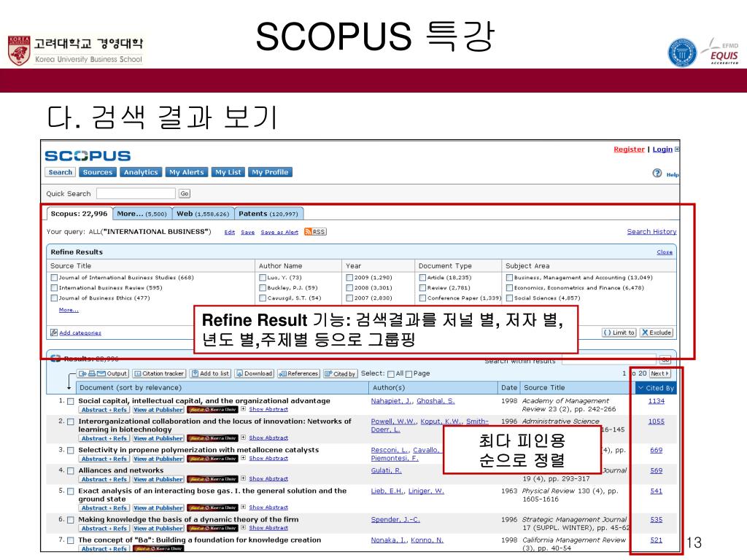
Task: Check Journal of Business Ethics source
Action: 54,298
